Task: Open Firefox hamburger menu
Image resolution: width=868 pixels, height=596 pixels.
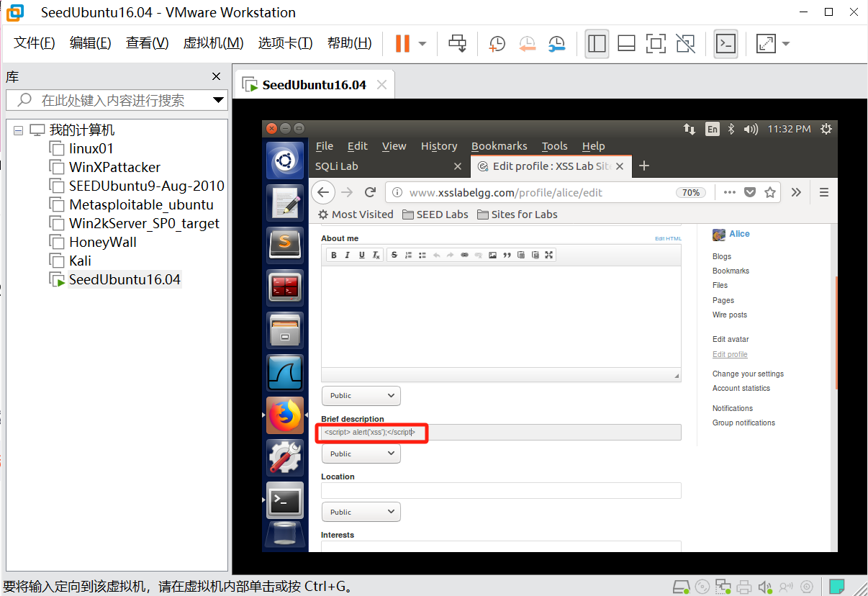Action: (824, 192)
